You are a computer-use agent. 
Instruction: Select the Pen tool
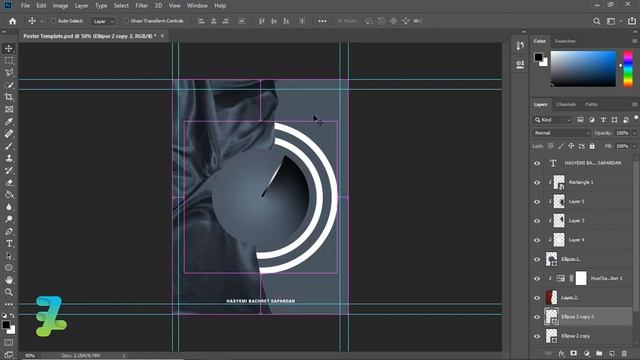(x=9, y=231)
